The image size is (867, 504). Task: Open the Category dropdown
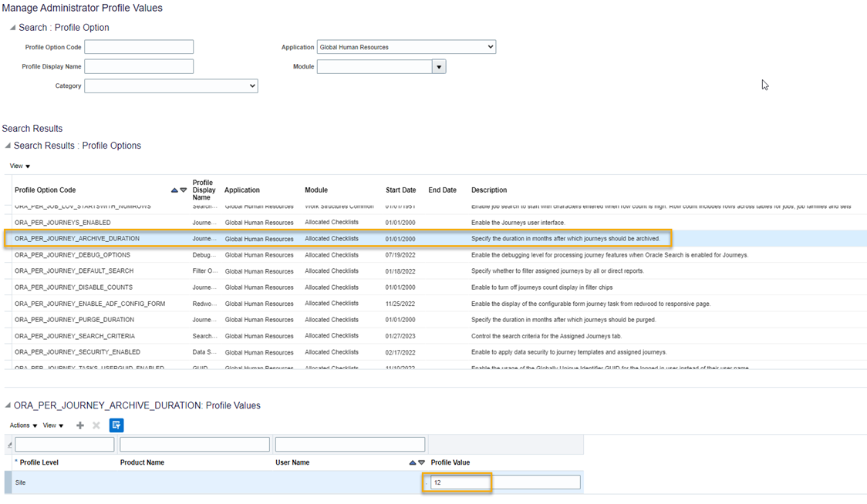[x=171, y=86]
